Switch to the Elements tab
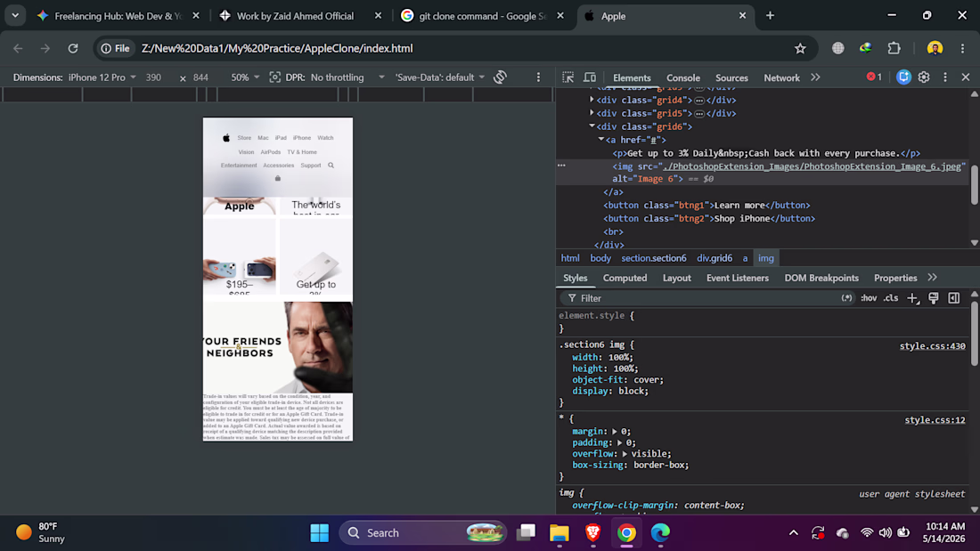This screenshot has height=551, width=980. coord(632,78)
